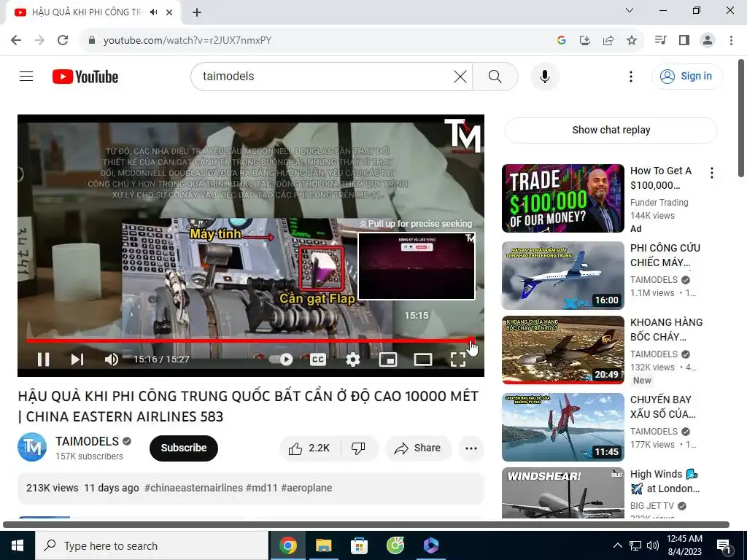Open the tab search chevron
Image resolution: width=747 pixels, height=560 pixels.
630,10
